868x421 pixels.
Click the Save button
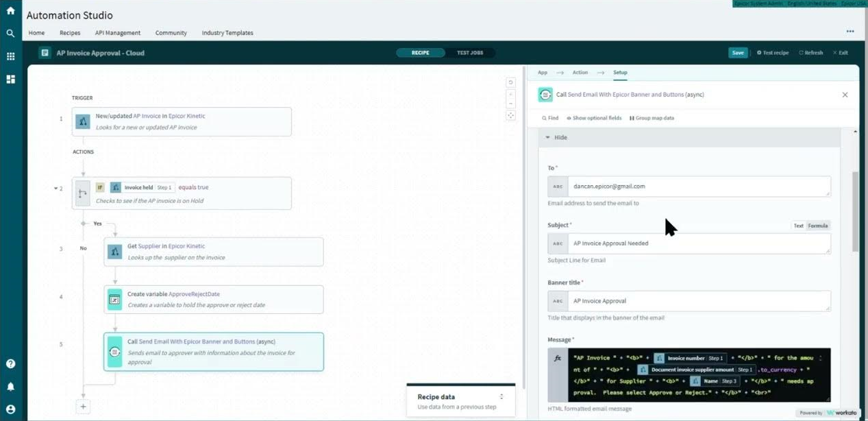737,53
